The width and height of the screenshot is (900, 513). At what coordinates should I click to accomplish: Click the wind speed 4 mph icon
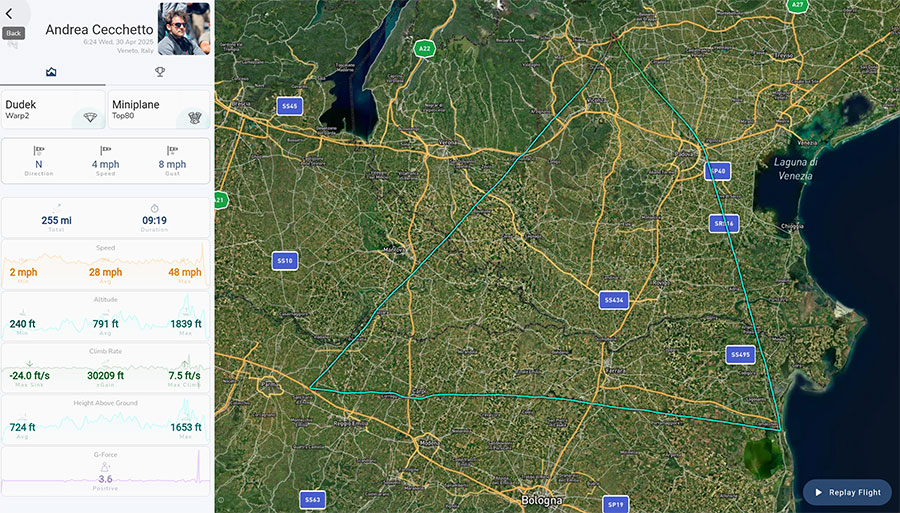[106, 151]
